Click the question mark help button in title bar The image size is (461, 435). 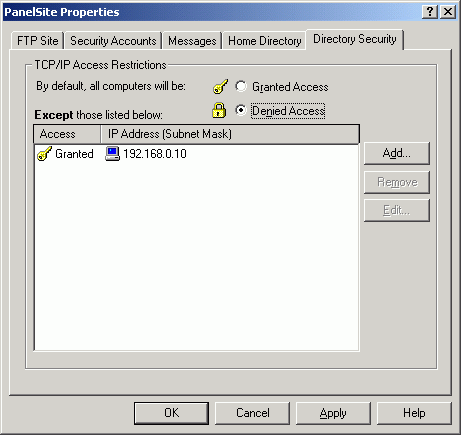[x=430, y=12]
